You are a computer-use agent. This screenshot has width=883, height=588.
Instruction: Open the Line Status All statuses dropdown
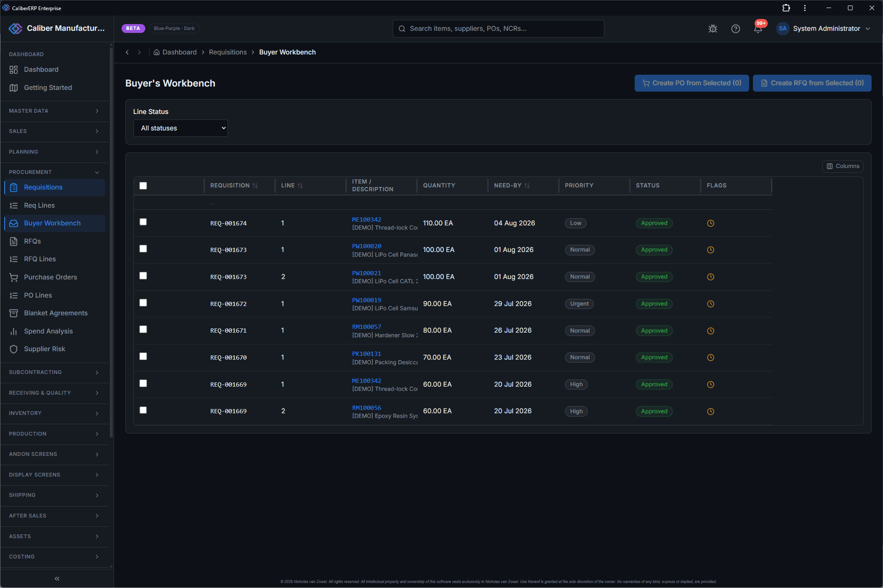coord(181,128)
